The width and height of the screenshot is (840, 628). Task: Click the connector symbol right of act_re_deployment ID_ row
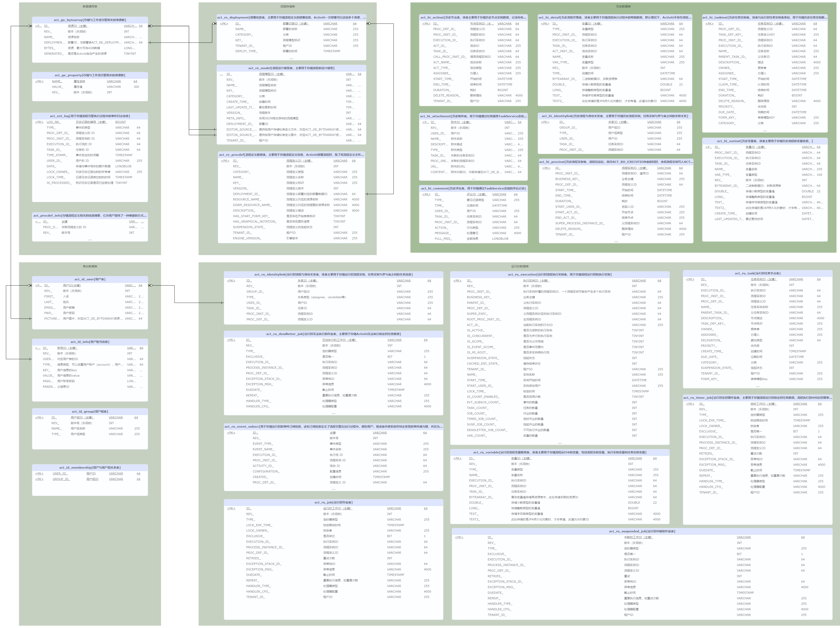click(x=368, y=23)
